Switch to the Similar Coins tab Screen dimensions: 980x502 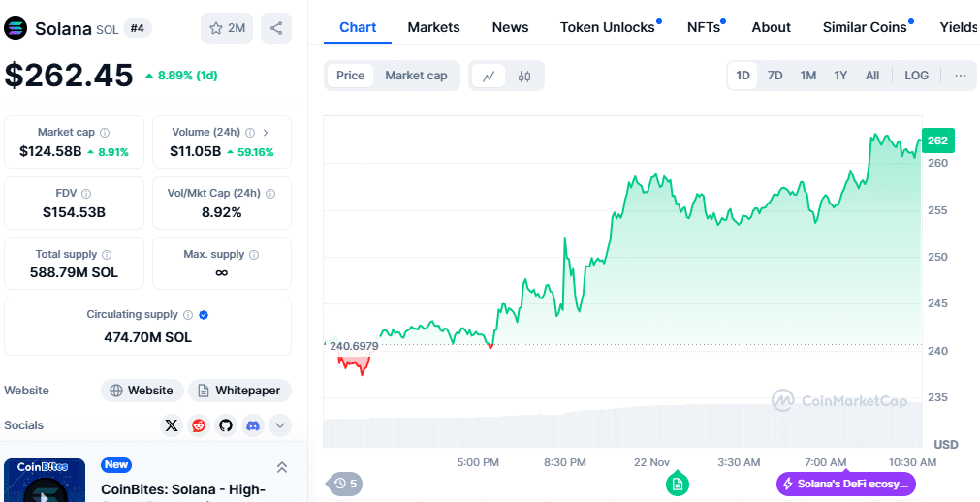tap(865, 27)
